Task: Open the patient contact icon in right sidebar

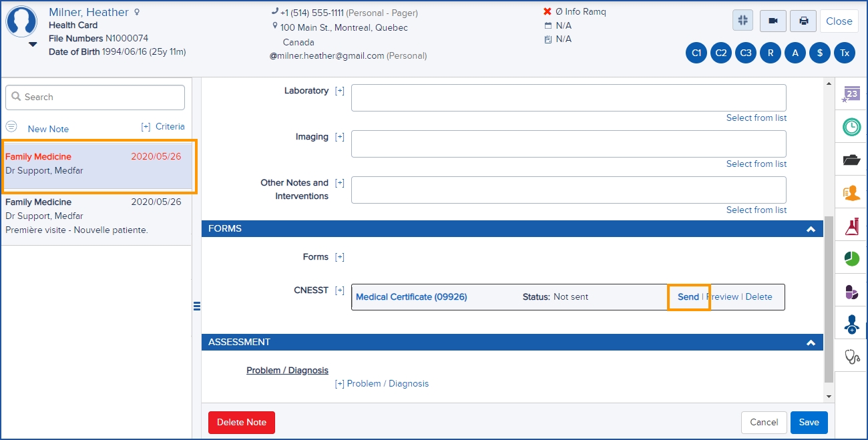Action: [x=851, y=192]
